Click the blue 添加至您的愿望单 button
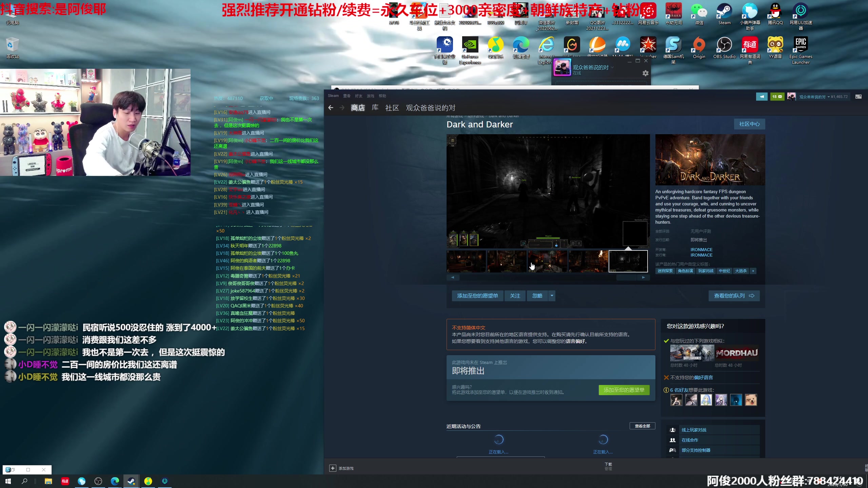This screenshot has height=488, width=868. pos(477,296)
